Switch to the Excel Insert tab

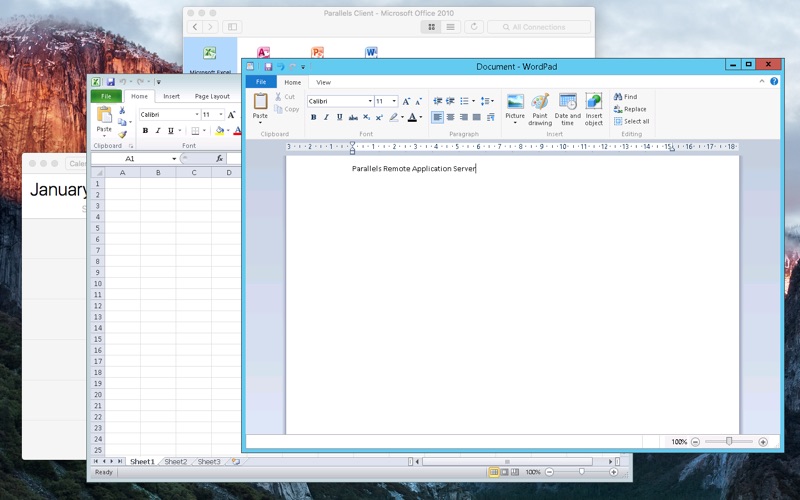171,96
